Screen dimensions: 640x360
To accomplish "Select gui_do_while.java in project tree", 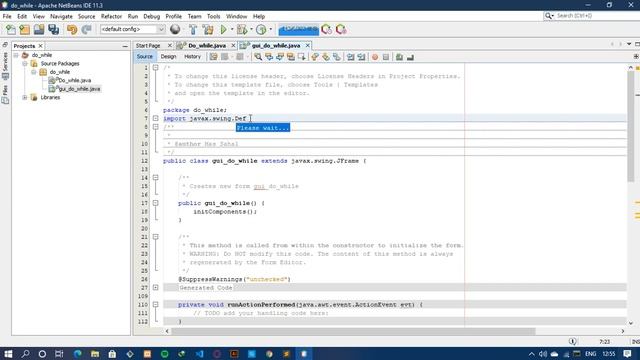I will click(x=80, y=89).
